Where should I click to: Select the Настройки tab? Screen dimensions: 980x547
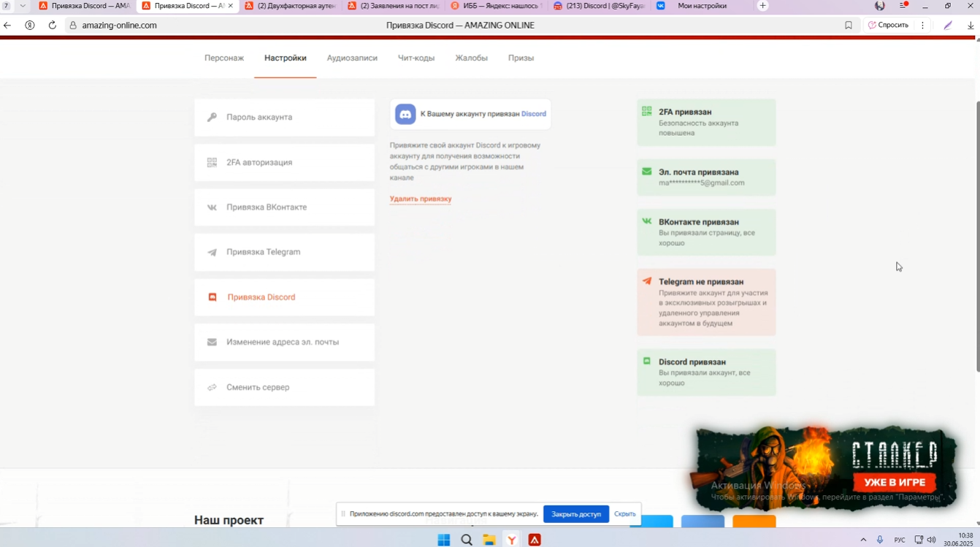[x=286, y=58]
